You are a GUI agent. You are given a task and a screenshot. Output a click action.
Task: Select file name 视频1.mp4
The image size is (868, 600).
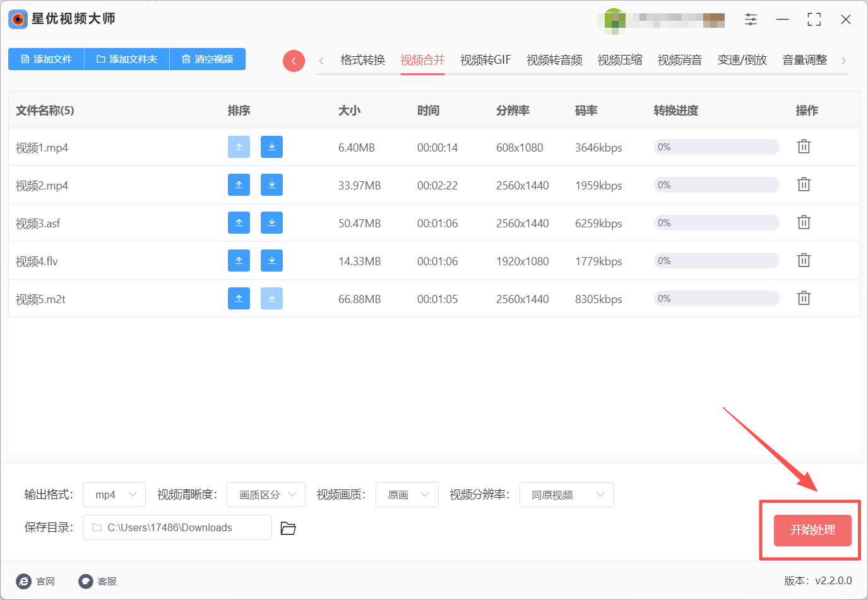pos(42,148)
